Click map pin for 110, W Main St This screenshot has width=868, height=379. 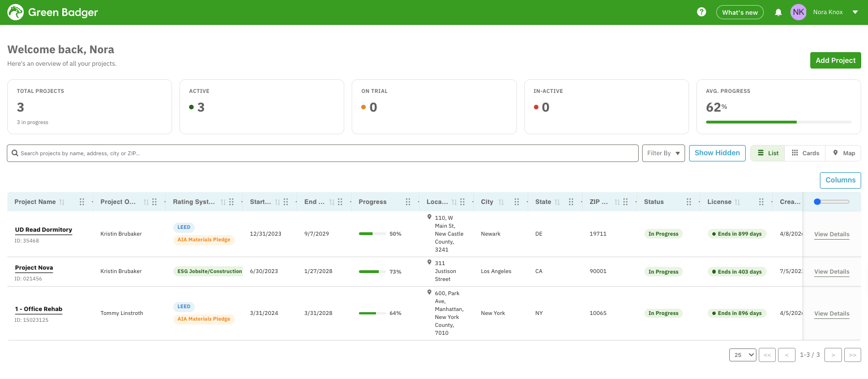coord(429,217)
